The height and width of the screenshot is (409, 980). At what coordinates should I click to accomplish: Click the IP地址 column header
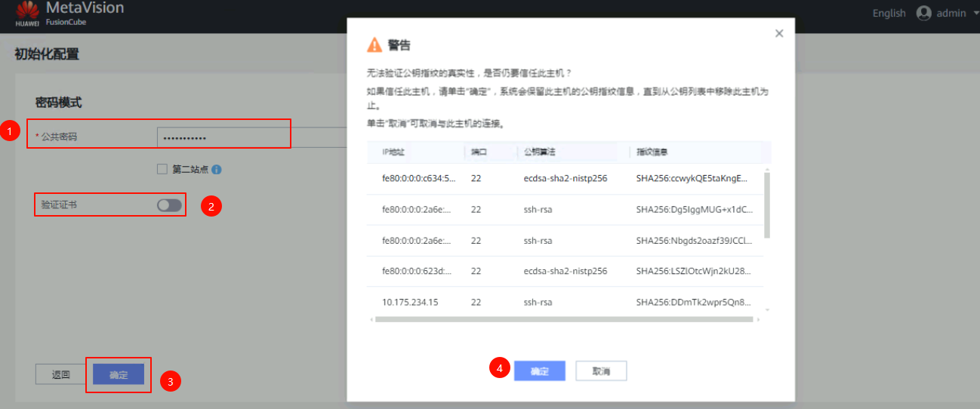coord(393,152)
